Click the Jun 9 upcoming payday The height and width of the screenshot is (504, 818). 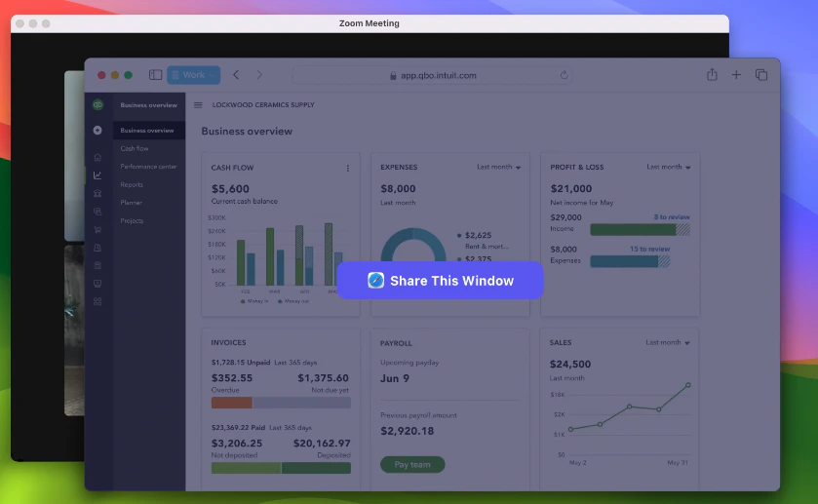click(x=395, y=378)
